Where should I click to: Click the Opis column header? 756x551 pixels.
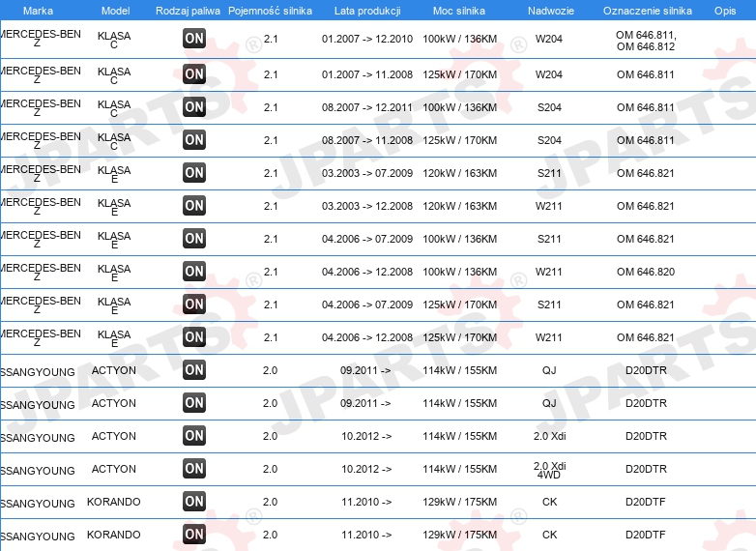click(725, 11)
